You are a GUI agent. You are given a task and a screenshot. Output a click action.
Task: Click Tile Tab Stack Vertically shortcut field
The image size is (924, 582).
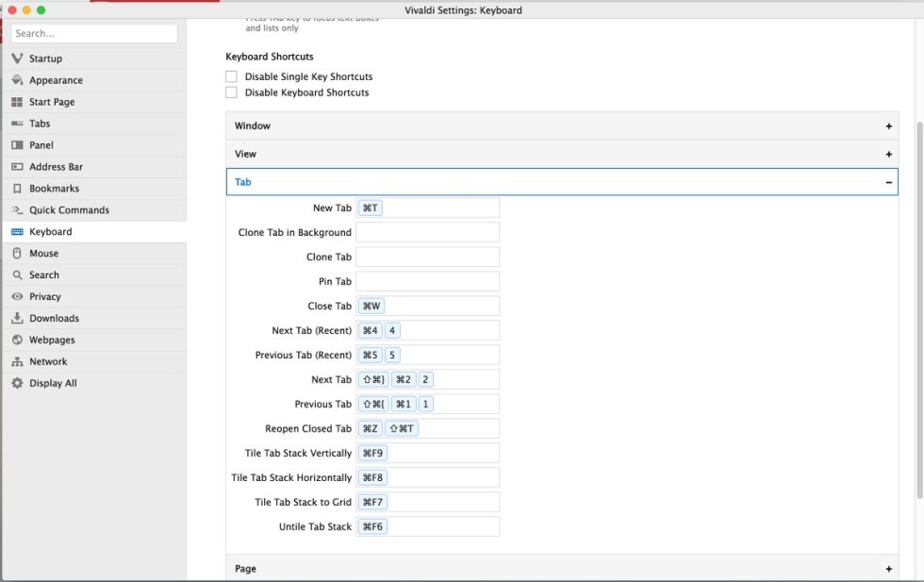[x=428, y=453]
